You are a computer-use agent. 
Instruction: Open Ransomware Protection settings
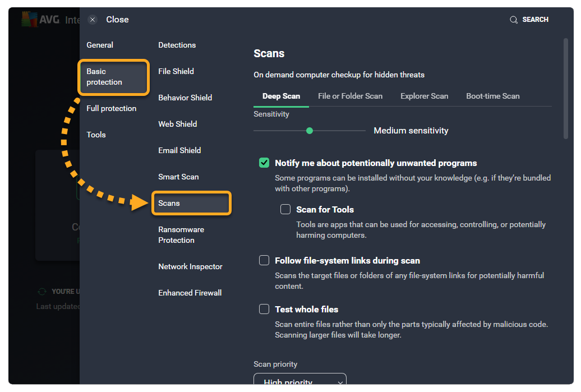(x=181, y=235)
